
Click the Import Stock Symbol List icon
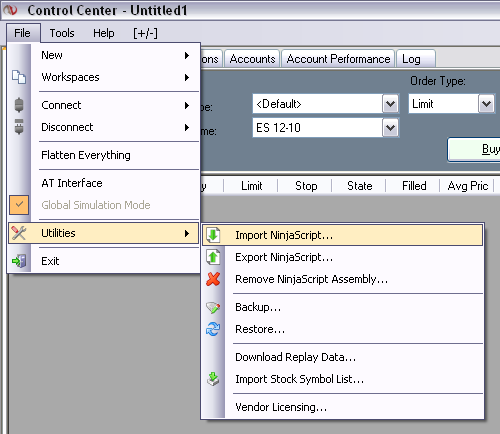pos(213,379)
